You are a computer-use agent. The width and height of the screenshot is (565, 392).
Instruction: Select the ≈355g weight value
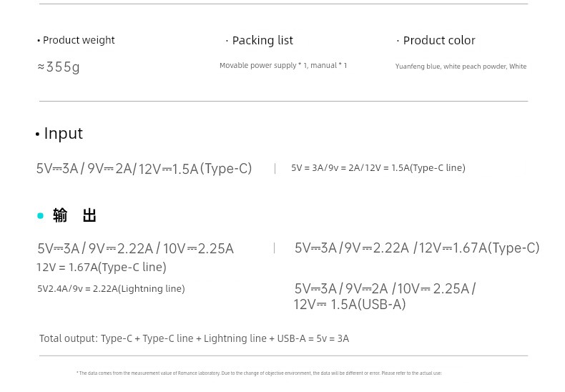coord(59,67)
